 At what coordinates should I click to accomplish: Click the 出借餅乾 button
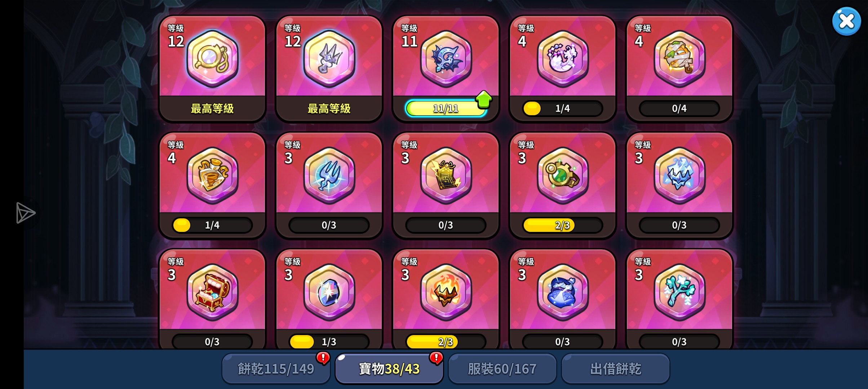click(616, 368)
